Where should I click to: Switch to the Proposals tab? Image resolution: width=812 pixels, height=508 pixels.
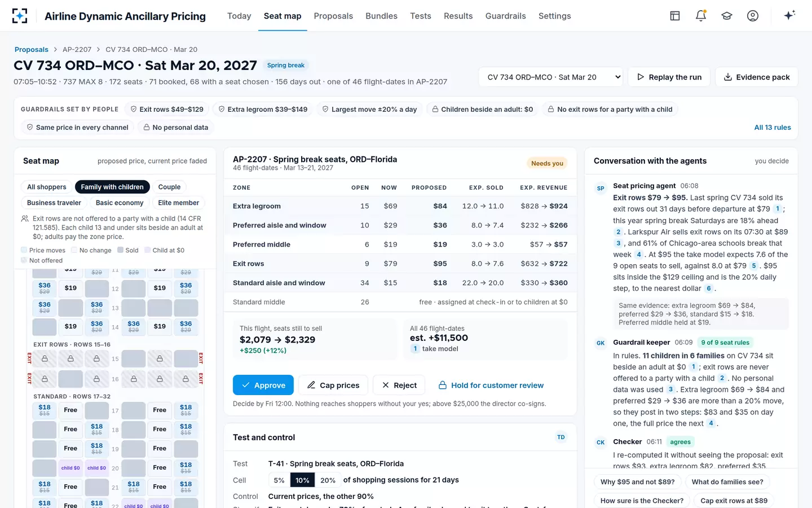(333, 16)
